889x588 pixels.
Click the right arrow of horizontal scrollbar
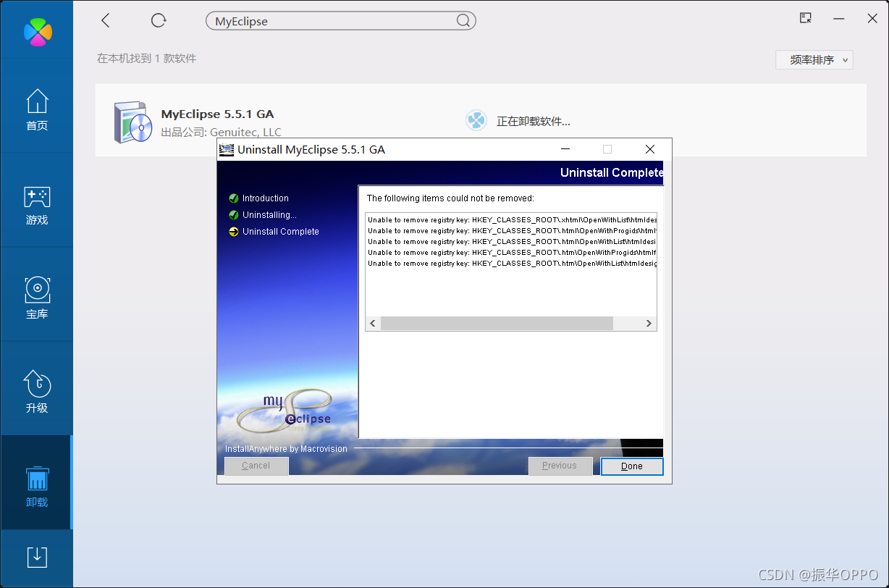point(649,324)
